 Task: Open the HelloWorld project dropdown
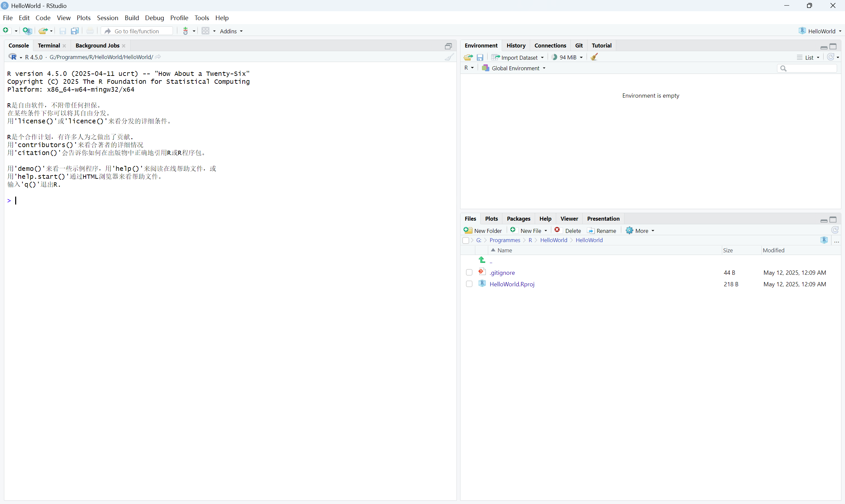coord(820,31)
